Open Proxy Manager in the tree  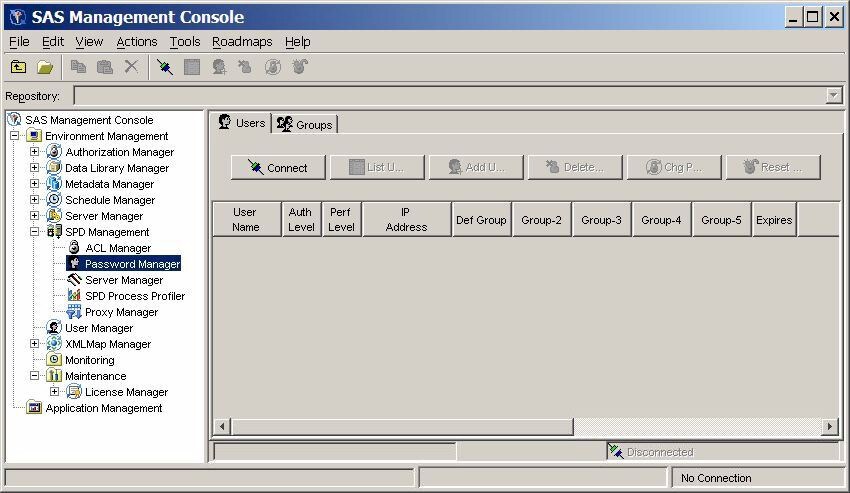[x=120, y=312]
